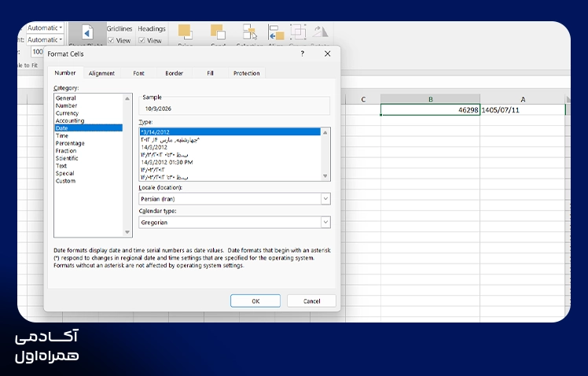Click Category list scroll up arrow

[127, 98]
